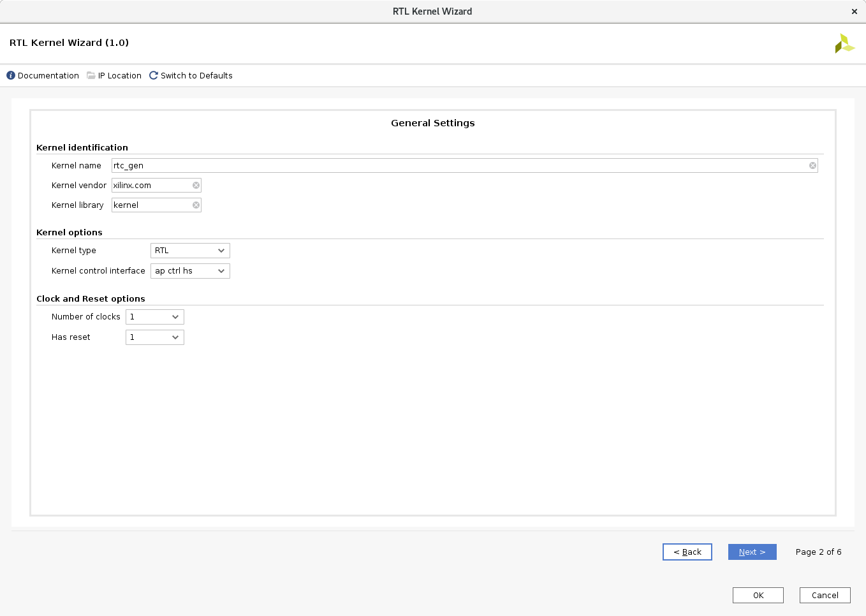Clear the Kernel name field with its X icon

coord(812,166)
